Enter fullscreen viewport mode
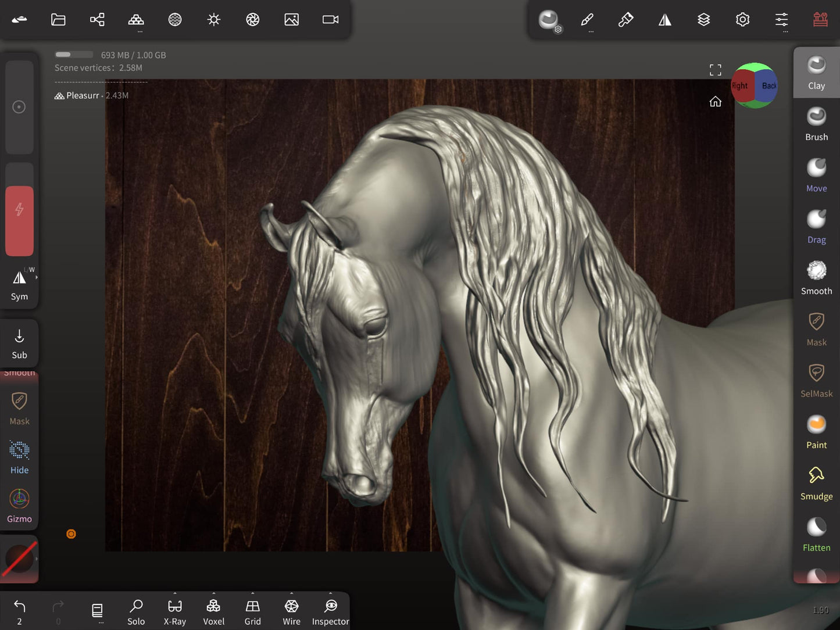The image size is (840, 630). (x=716, y=70)
